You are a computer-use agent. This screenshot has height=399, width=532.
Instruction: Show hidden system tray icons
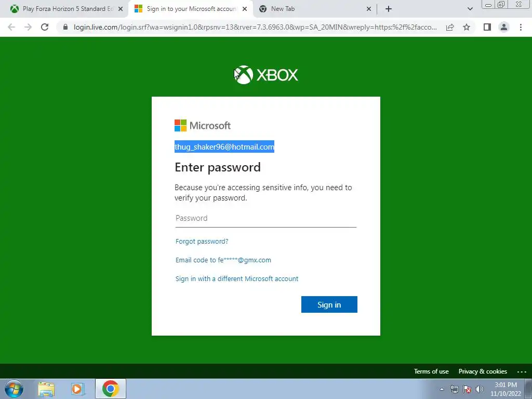pos(442,389)
